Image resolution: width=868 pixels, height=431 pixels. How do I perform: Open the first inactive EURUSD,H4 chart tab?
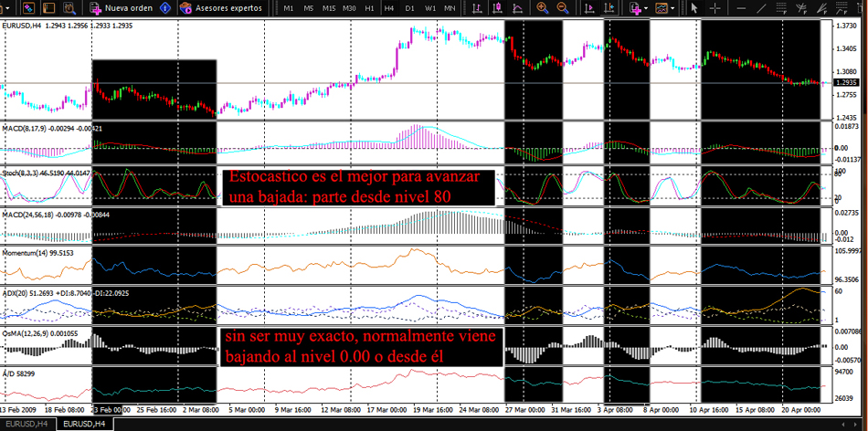[x=28, y=425]
